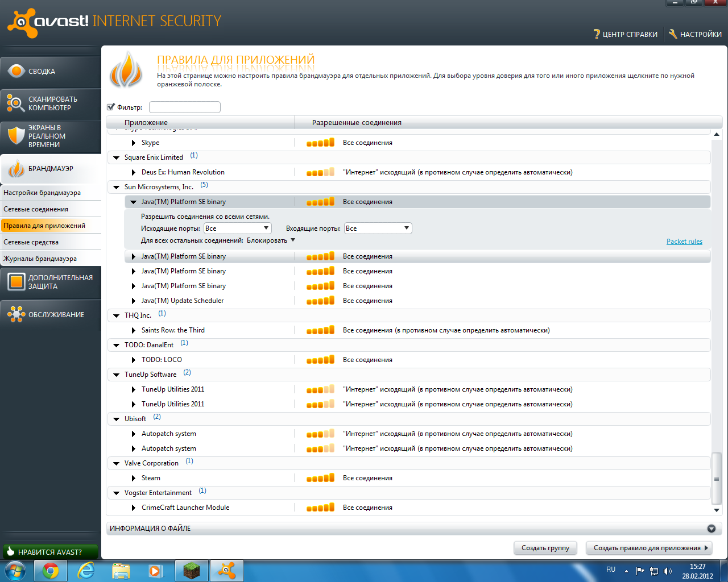Click the Нравится avast? button

tap(51, 552)
